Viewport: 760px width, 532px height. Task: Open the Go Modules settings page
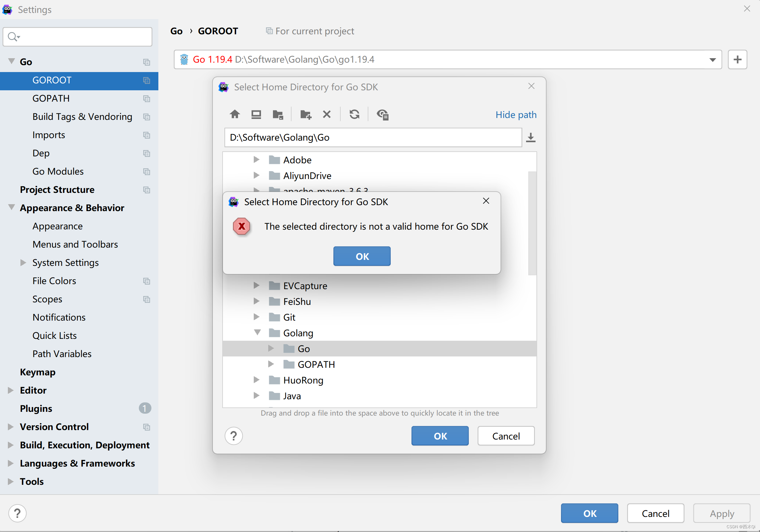click(58, 171)
